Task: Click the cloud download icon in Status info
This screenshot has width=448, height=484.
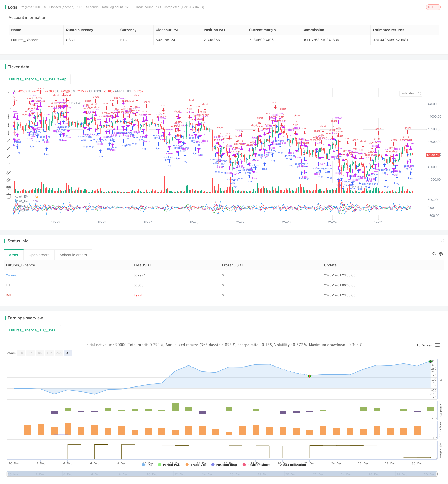Action: pos(433,254)
